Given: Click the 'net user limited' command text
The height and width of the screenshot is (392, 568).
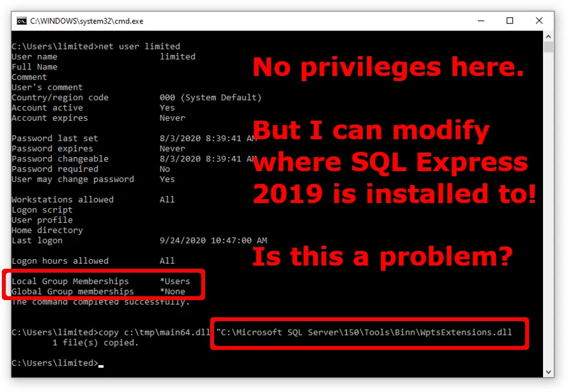Looking at the screenshot, I should tap(139, 47).
